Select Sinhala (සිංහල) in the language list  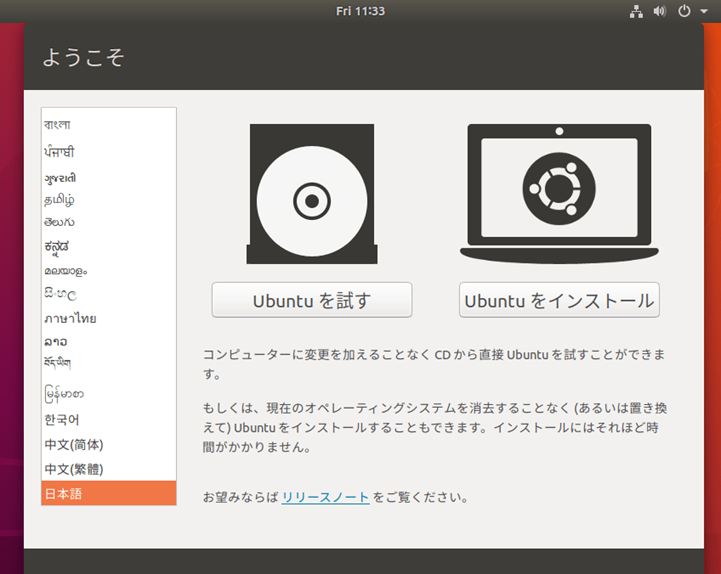(x=109, y=294)
